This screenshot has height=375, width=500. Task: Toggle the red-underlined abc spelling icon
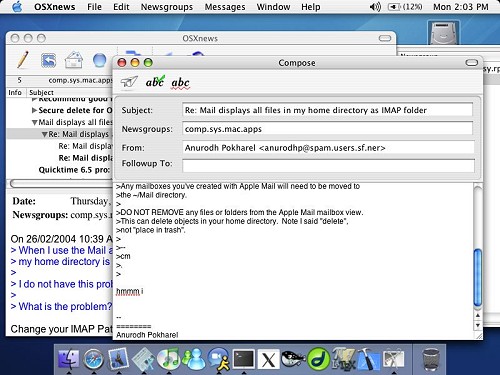[x=180, y=83]
